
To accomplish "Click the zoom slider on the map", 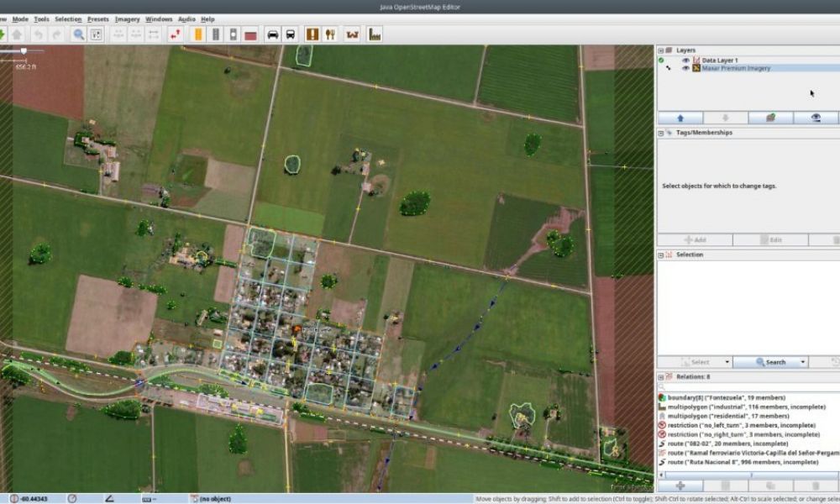I will pos(24,50).
